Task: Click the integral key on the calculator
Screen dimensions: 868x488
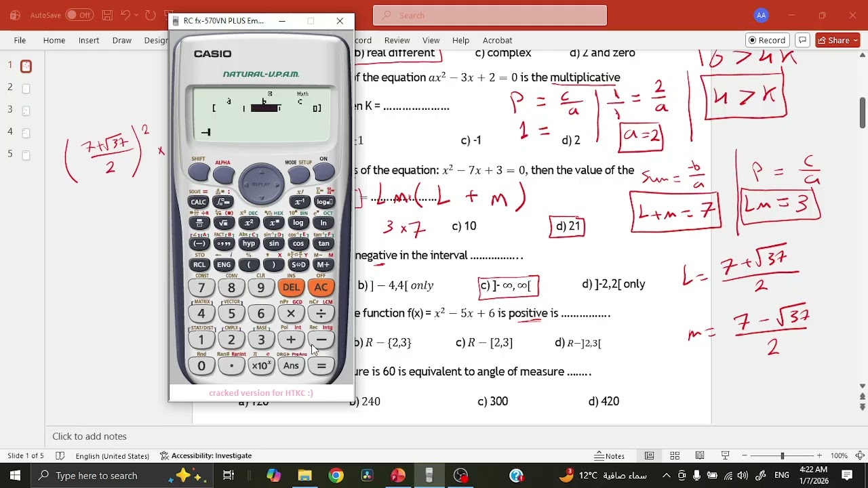Action: 223,202
